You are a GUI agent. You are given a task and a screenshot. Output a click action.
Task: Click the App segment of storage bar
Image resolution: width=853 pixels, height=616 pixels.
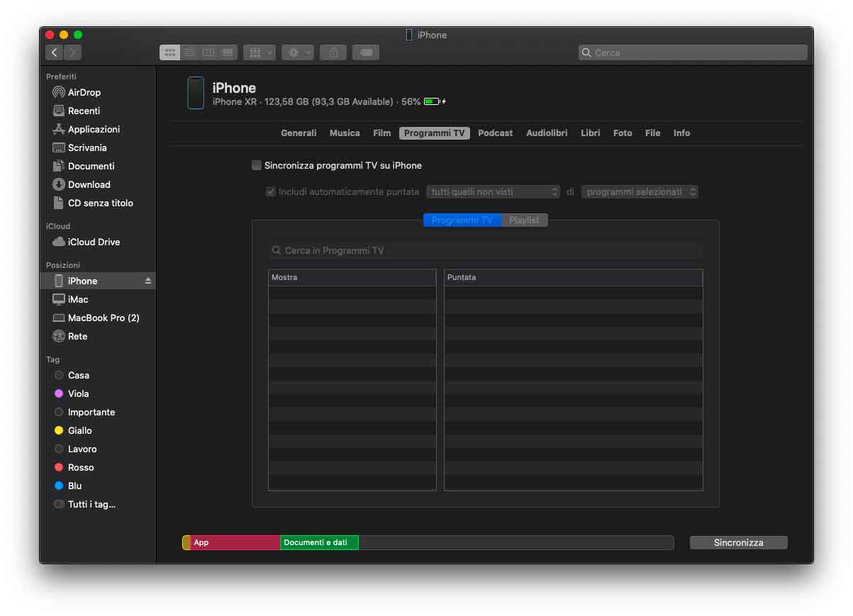click(235, 542)
